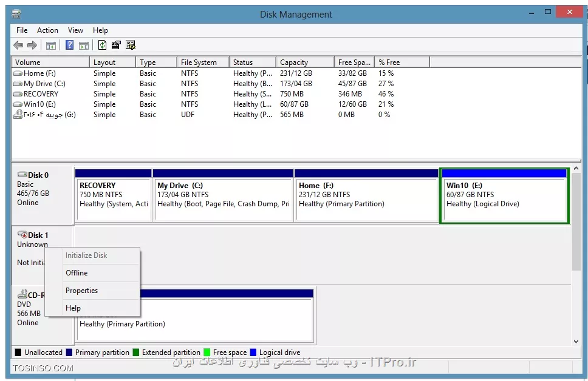Click the 45/87 GB free space cell

(352, 84)
